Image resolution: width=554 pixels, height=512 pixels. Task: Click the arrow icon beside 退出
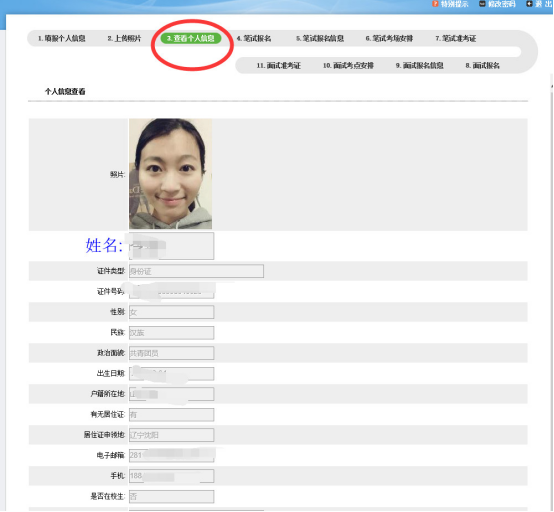[x=529, y=4]
